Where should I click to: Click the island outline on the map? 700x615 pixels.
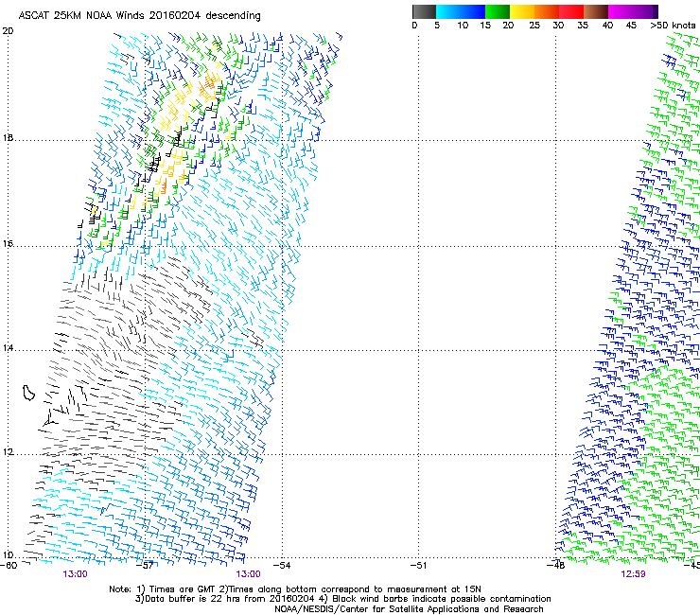(x=29, y=393)
